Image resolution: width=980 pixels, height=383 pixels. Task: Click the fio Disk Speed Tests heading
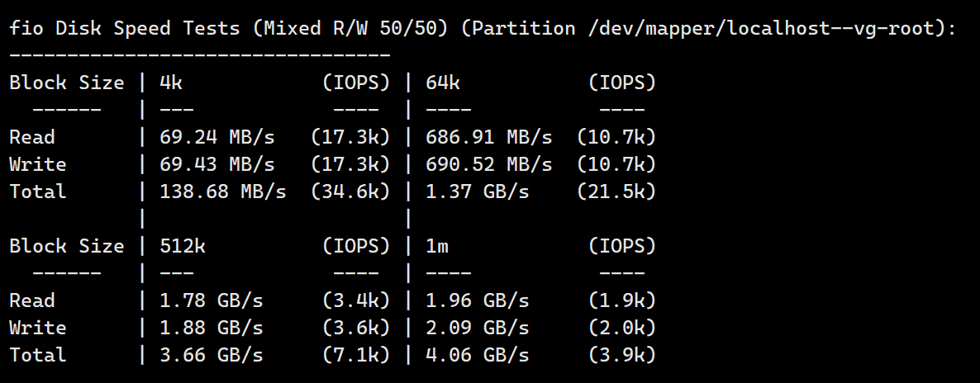tap(124, 28)
